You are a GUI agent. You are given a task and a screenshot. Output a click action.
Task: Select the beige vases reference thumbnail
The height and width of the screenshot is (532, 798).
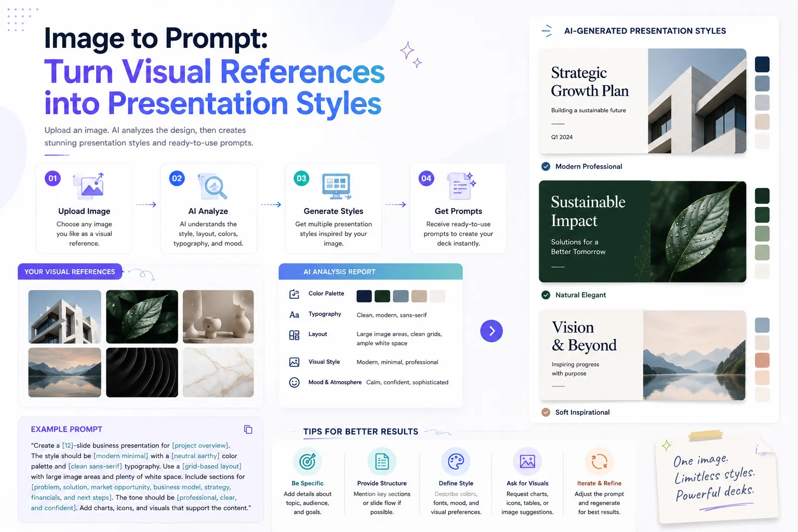tap(218, 317)
